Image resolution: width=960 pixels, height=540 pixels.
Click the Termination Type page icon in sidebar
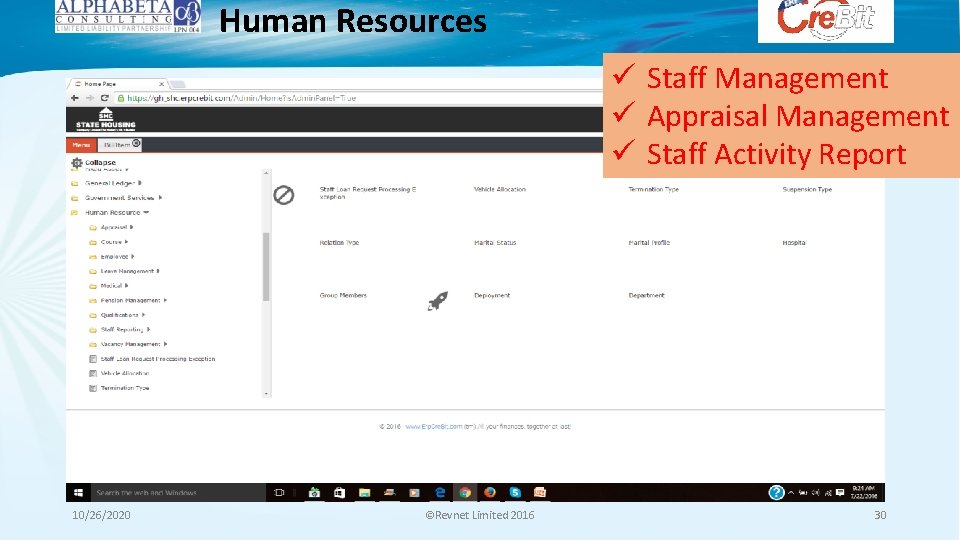[x=93, y=388]
